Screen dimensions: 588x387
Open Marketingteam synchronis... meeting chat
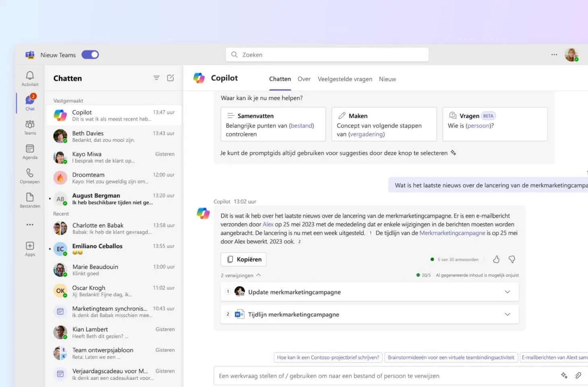[114, 312]
